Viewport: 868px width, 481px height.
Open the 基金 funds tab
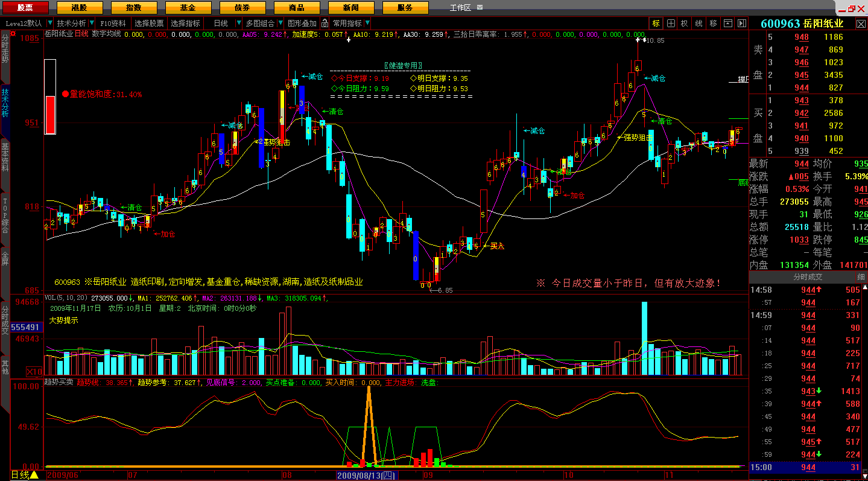tap(188, 8)
